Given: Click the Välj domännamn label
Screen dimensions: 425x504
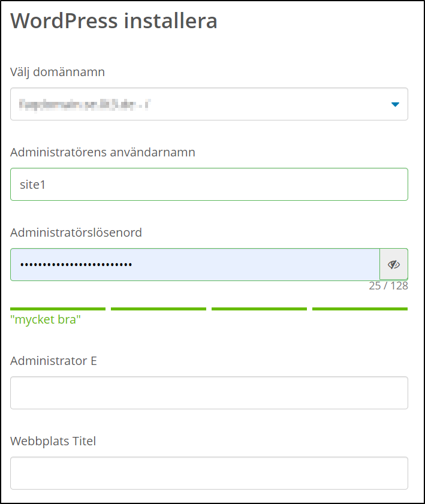Looking at the screenshot, I should coord(58,73).
